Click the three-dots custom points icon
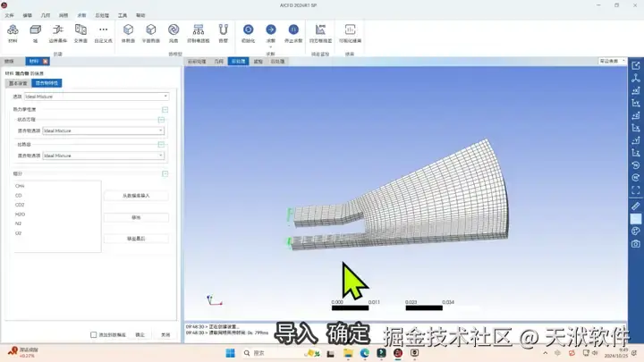 [103, 30]
